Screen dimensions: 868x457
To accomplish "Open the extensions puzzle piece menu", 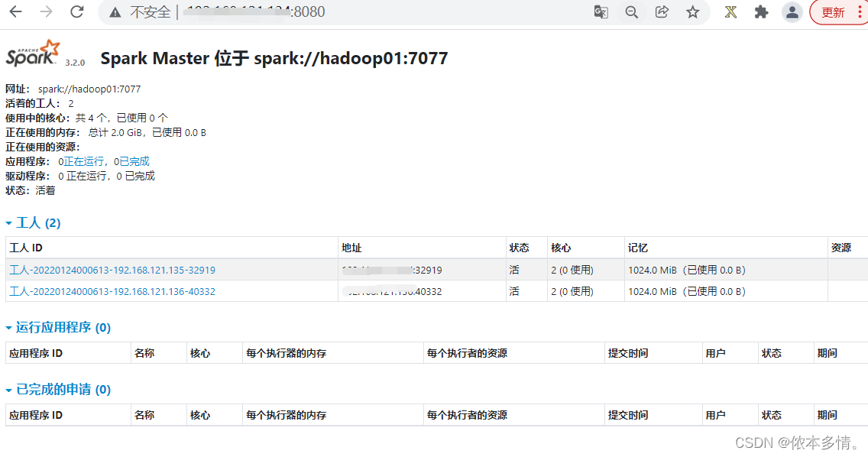I will [x=761, y=11].
